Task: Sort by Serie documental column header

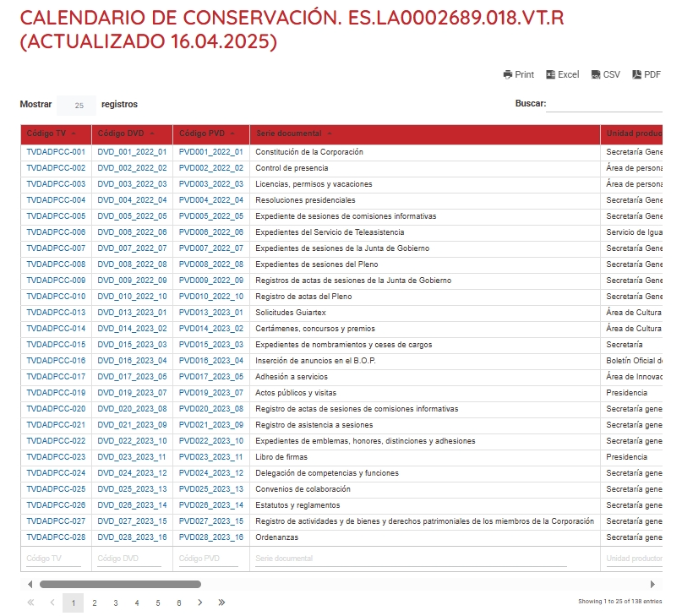Action: pyautogui.click(x=293, y=134)
